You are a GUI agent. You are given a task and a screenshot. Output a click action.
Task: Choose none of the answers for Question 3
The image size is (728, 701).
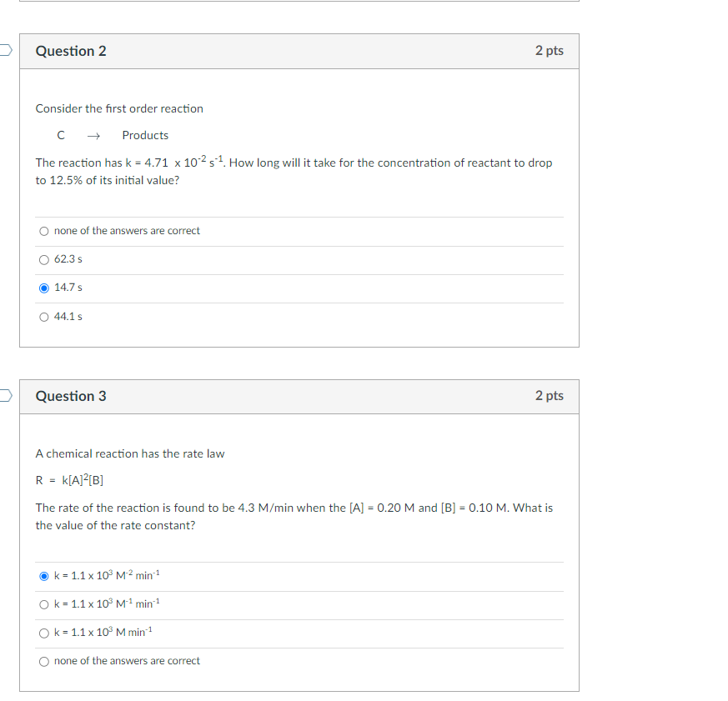click(x=43, y=660)
